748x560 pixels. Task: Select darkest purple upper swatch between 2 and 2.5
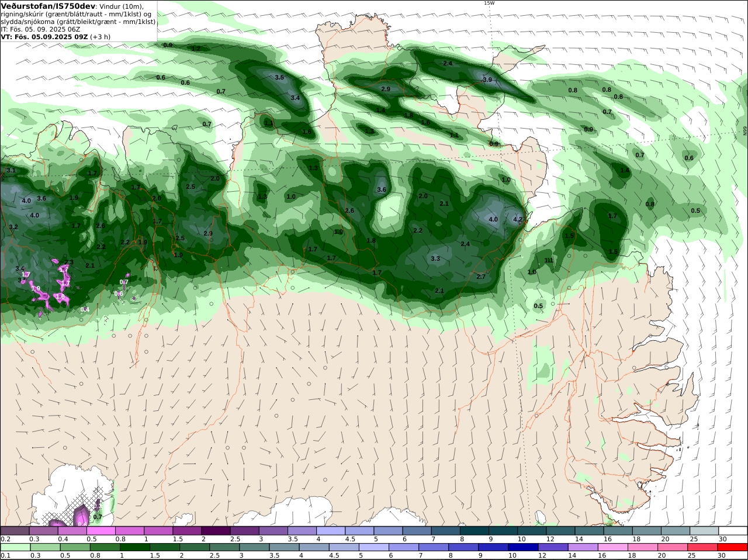(216, 531)
